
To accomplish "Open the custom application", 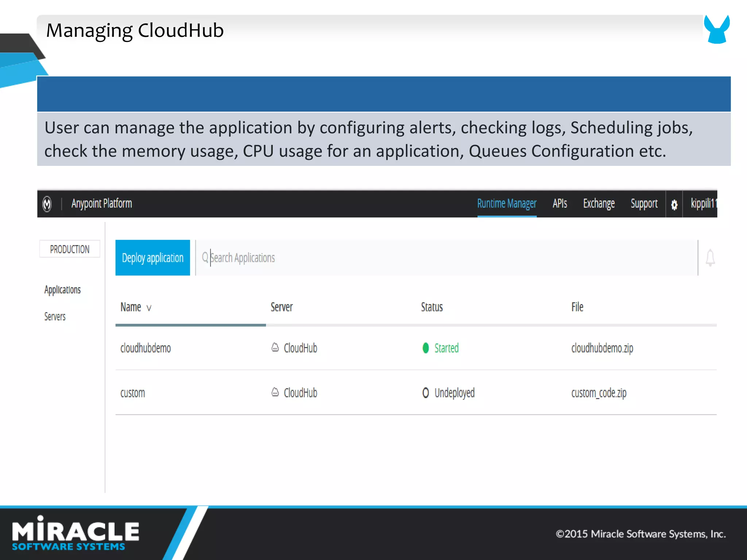I will (132, 393).
